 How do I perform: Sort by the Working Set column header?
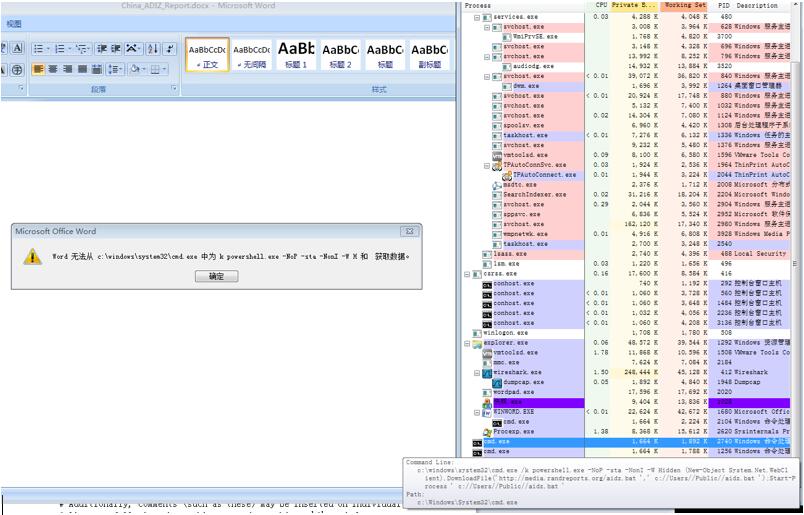click(685, 6)
